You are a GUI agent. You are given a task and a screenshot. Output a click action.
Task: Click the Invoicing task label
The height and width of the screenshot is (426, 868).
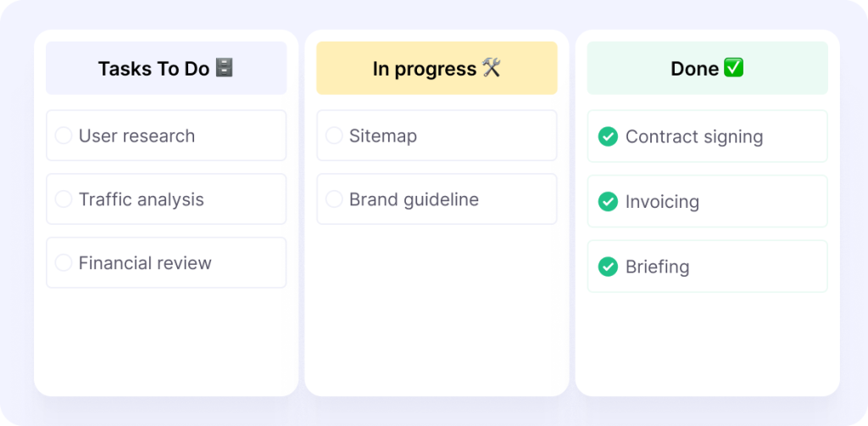point(662,202)
